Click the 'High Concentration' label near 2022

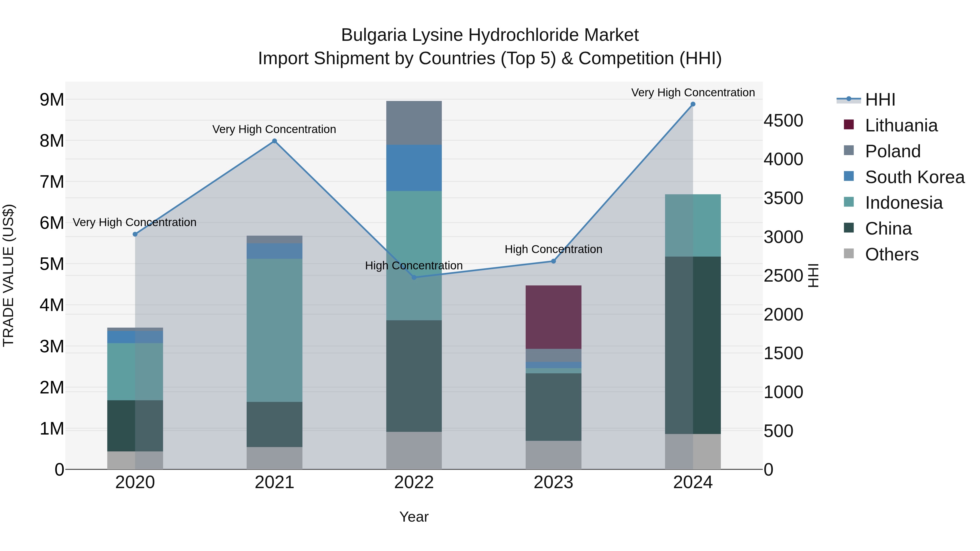[x=414, y=265]
